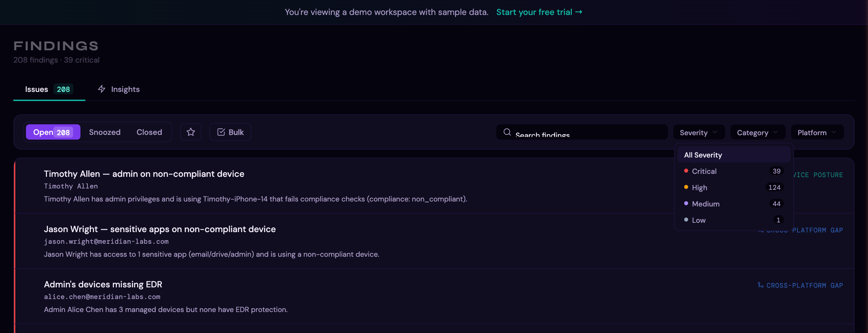The image size is (868, 333).
Task: Click Start your free trial link
Action: pos(539,12)
